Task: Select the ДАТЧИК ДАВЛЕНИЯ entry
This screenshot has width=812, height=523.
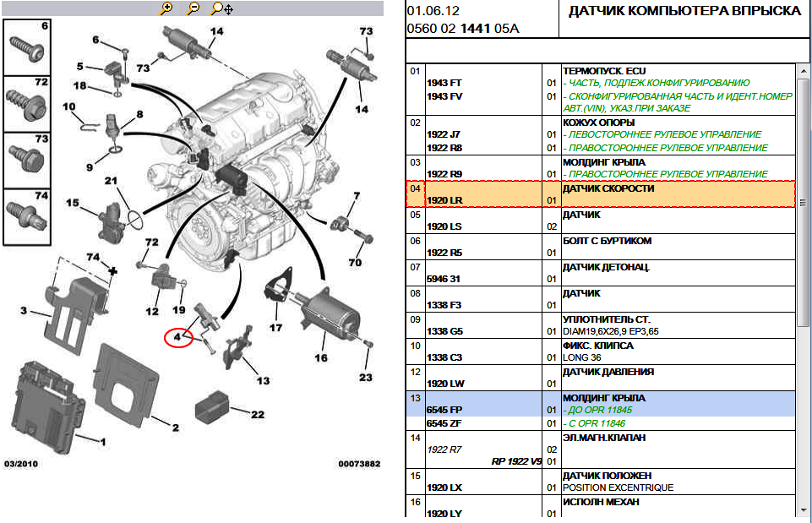Action: (608, 372)
